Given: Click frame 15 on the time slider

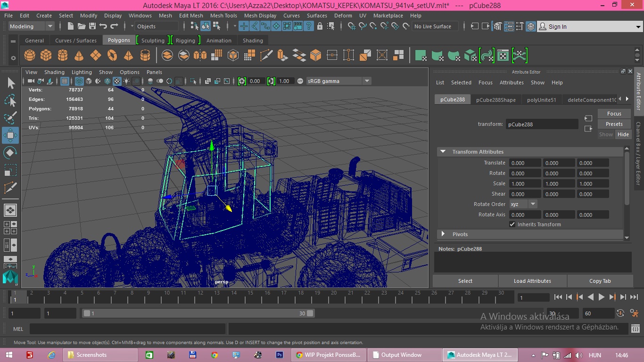Looking at the screenshot, I should click(250, 296).
